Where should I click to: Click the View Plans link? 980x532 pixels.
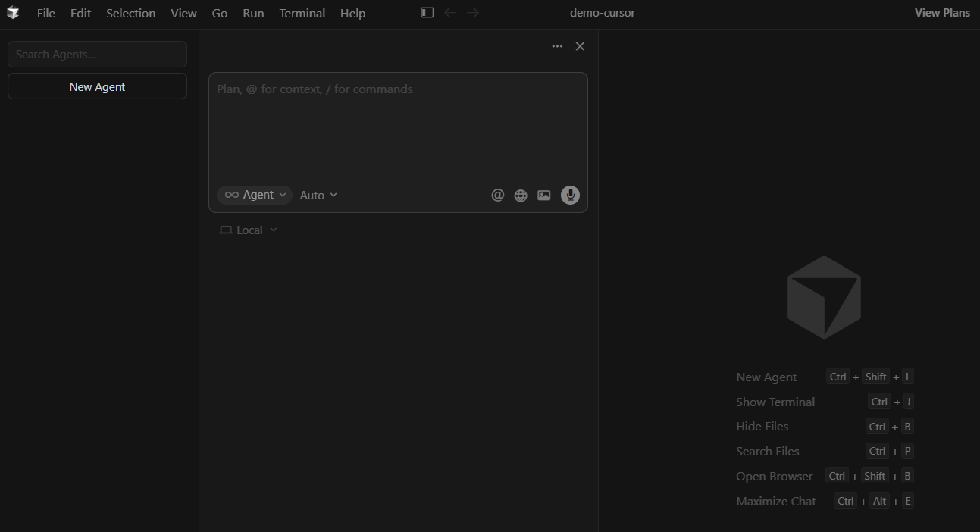pos(941,12)
